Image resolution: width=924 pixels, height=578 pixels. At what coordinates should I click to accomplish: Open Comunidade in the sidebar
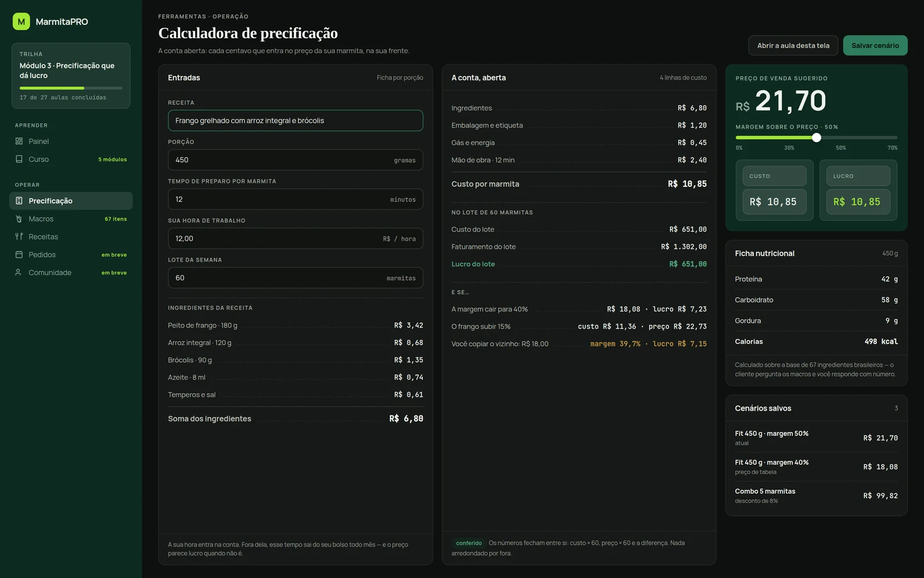(71, 272)
